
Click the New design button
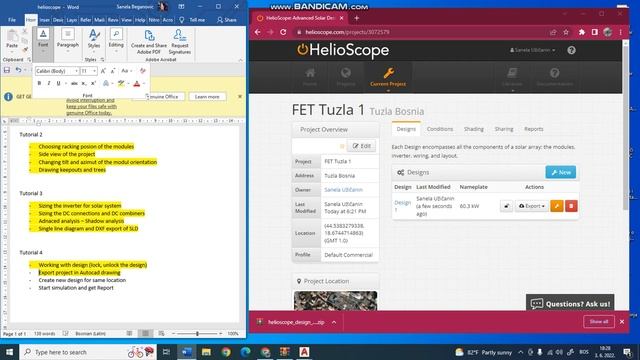coord(560,172)
